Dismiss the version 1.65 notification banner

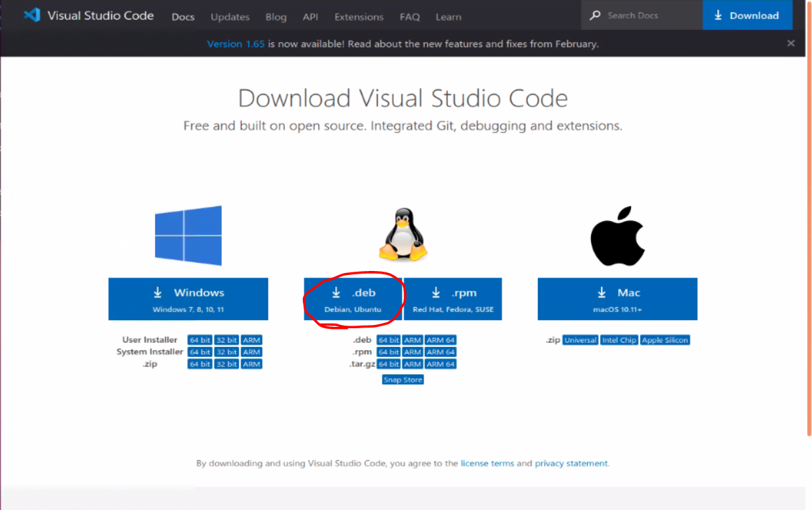(791, 43)
